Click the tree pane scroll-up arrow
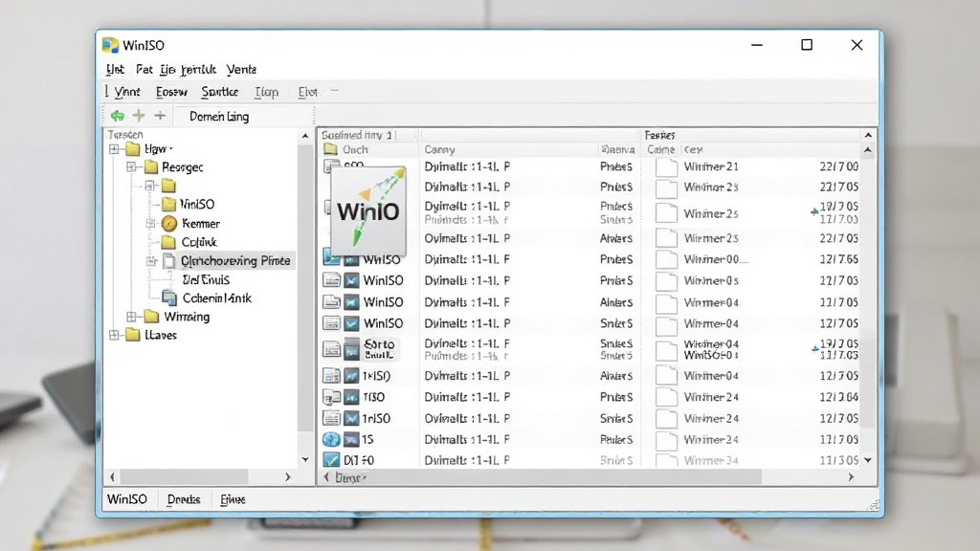Viewport: 980px width, 551px height. [305, 136]
